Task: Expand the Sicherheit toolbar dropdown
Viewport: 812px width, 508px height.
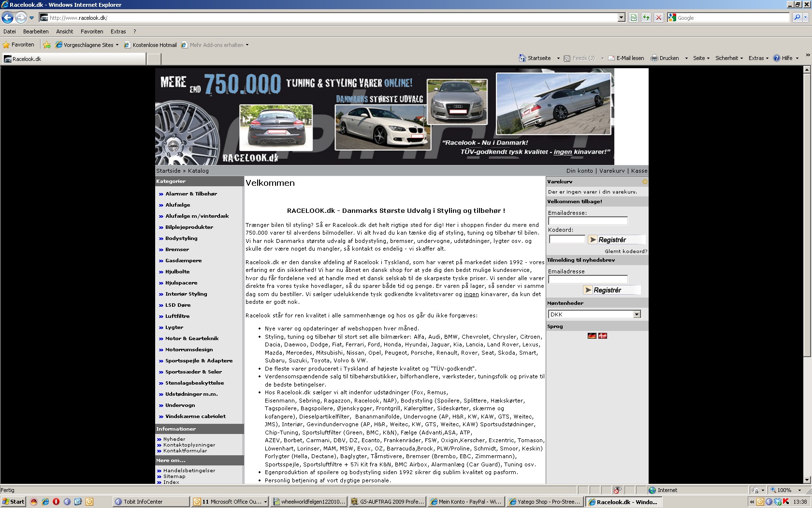Action: (x=729, y=58)
